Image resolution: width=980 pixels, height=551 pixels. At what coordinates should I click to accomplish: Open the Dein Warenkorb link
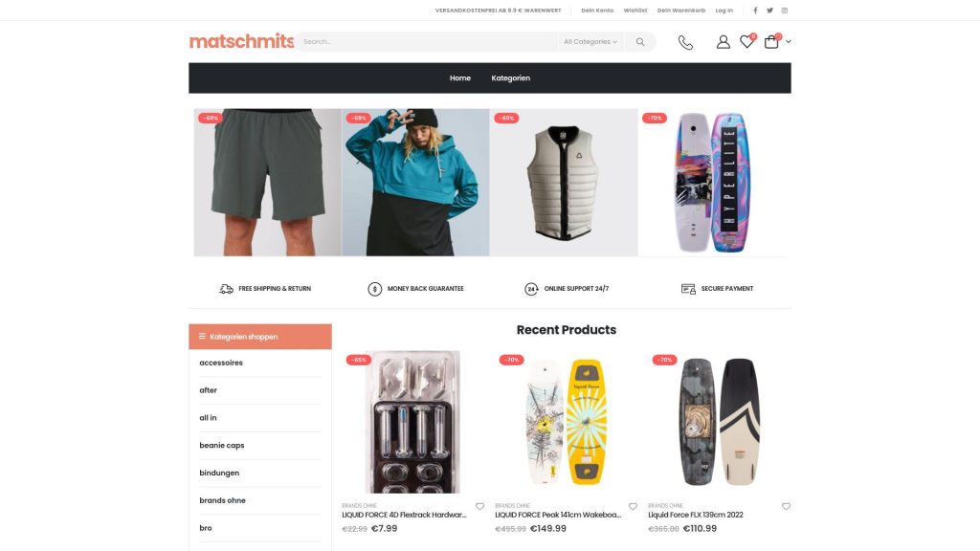pyautogui.click(x=681, y=10)
